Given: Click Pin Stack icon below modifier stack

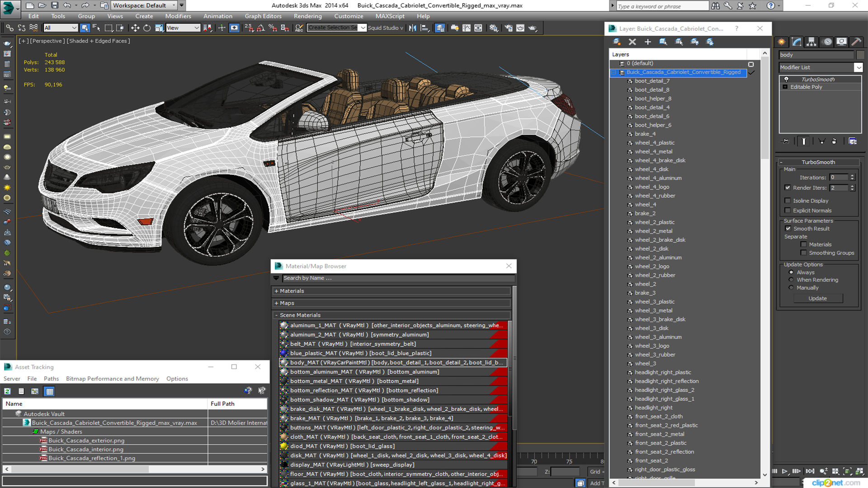Looking at the screenshot, I should (786, 141).
